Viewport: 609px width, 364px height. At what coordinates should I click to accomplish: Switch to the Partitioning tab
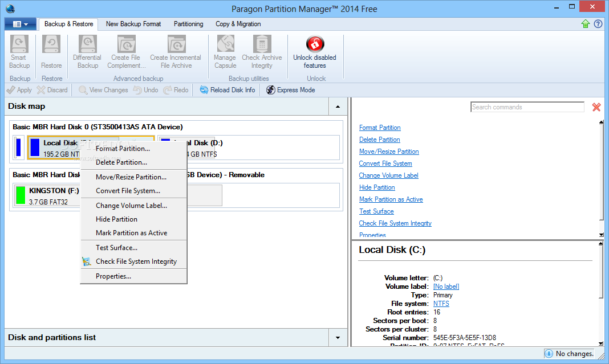click(188, 24)
